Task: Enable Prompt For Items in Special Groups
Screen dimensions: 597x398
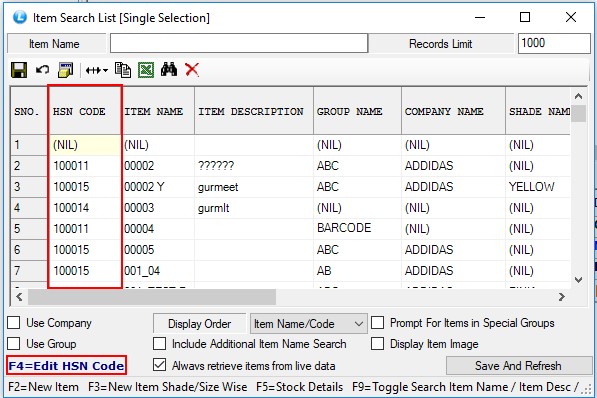Action: tap(377, 323)
